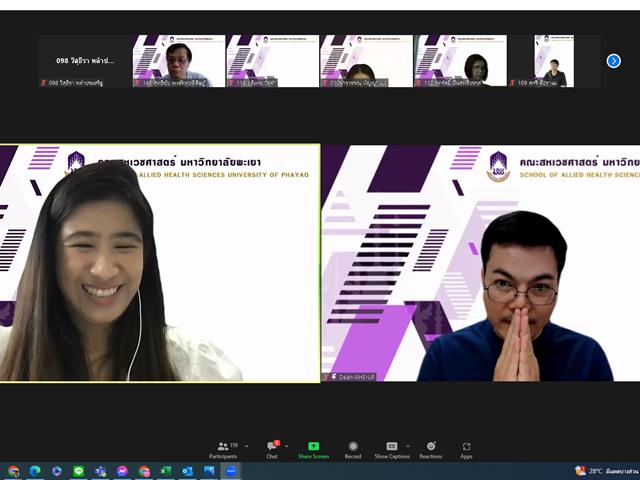Viewport: 640px width, 480px height.
Task: Click the smiling woman's active speaker video
Action: tap(160, 263)
